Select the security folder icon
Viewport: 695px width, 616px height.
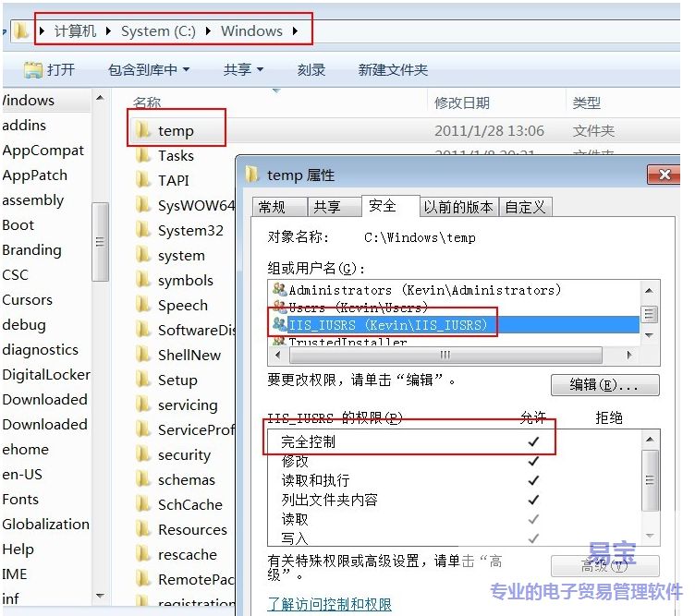point(143,455)
